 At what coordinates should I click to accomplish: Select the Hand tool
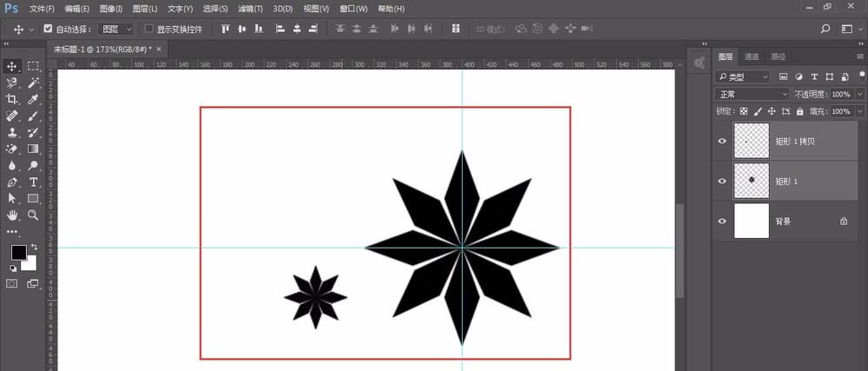12,215
